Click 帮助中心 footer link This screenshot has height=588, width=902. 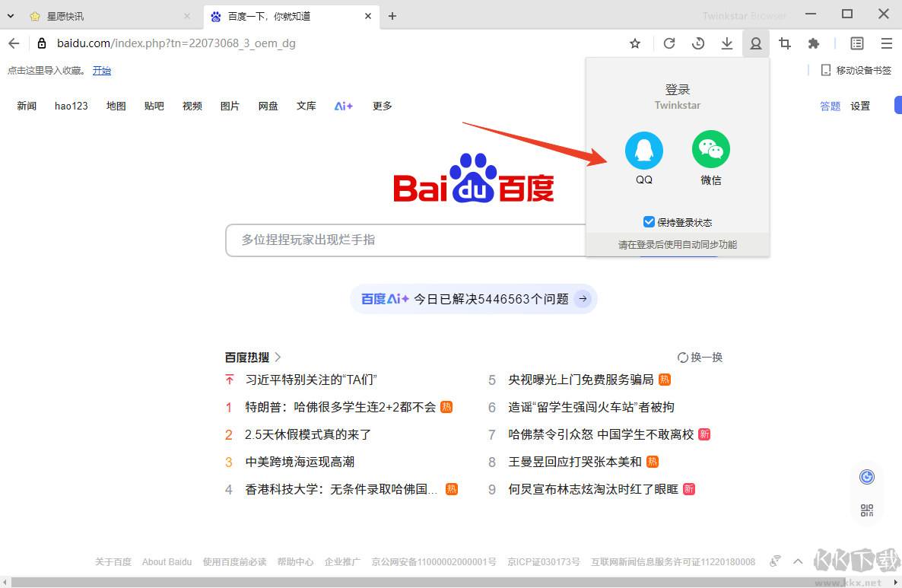295,561
